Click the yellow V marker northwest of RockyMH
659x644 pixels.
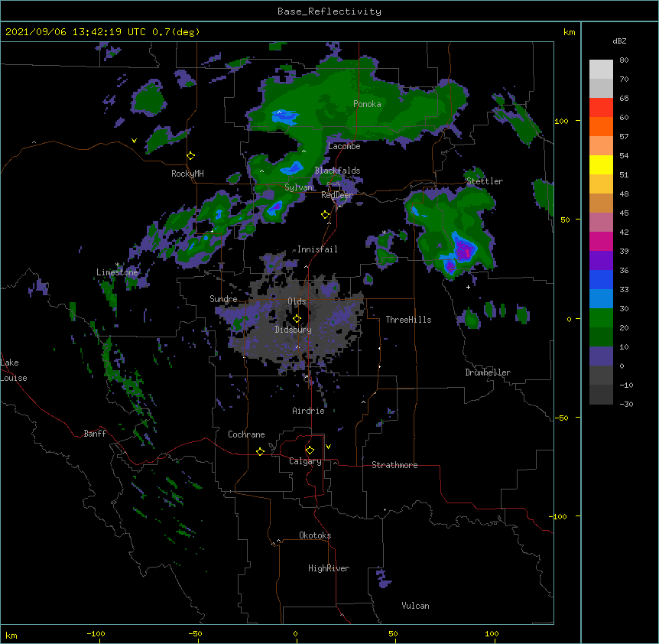coord(134,141)
